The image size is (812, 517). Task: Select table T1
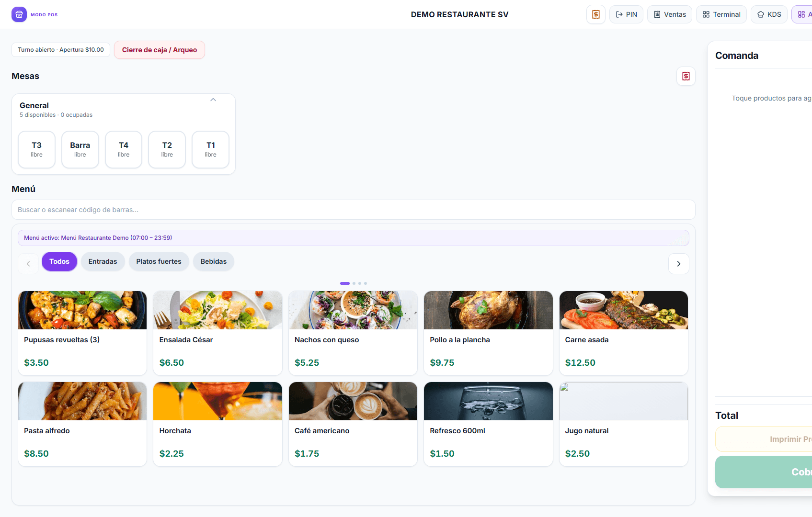click(x=211, y=149)
